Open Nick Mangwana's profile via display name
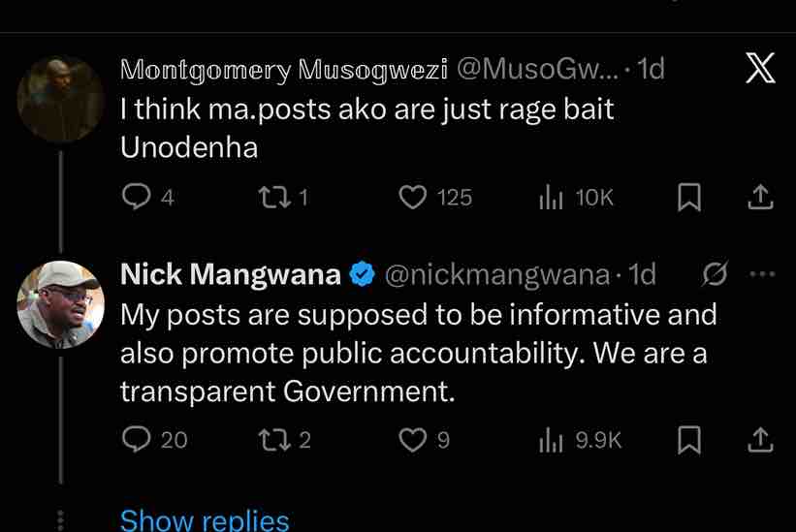This screenshot has width=796, height=532. tap(230, 275)
